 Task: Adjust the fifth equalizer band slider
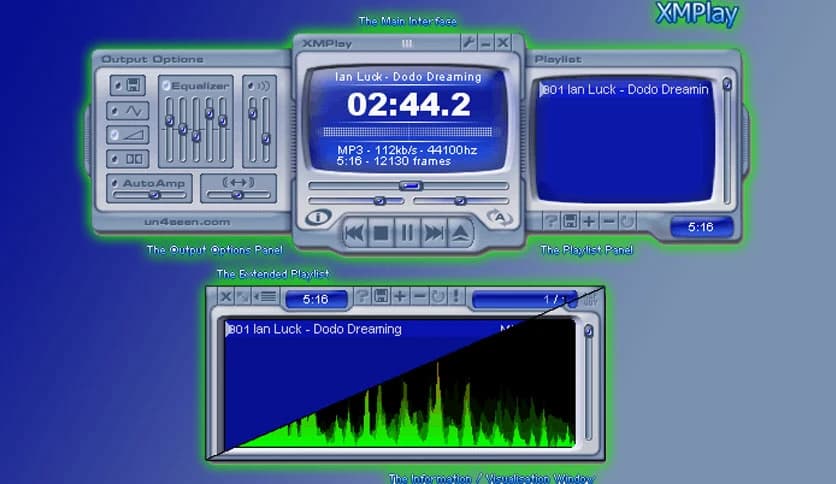222,130
